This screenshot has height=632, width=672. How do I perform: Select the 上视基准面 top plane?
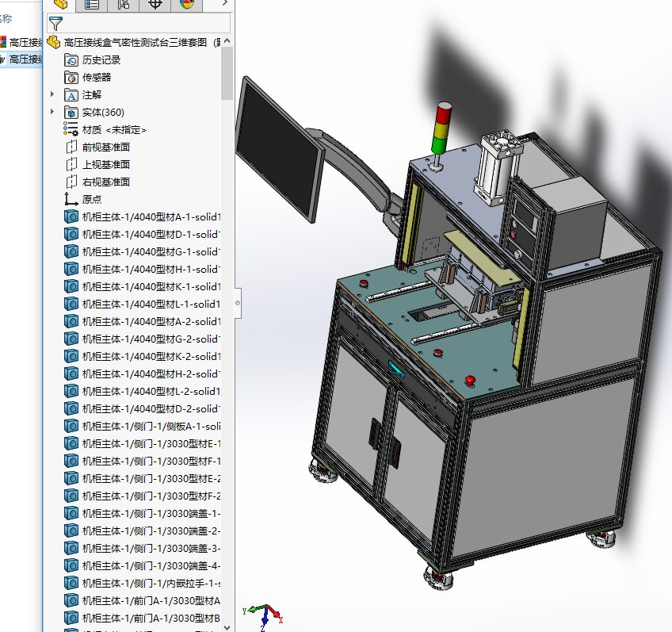pos(97,165)
